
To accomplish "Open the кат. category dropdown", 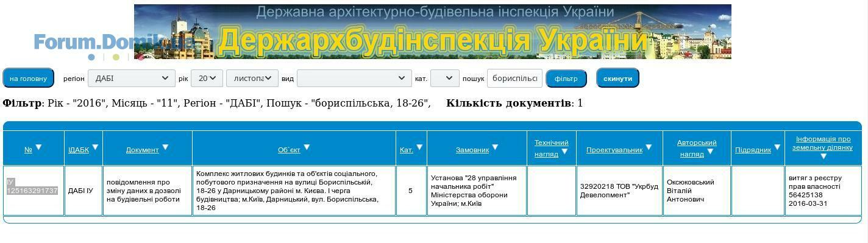I will [x=445, y=78].
